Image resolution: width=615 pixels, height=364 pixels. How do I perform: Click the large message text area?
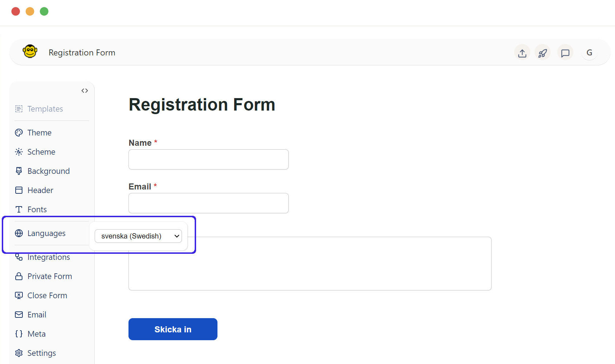click(310, 263)
